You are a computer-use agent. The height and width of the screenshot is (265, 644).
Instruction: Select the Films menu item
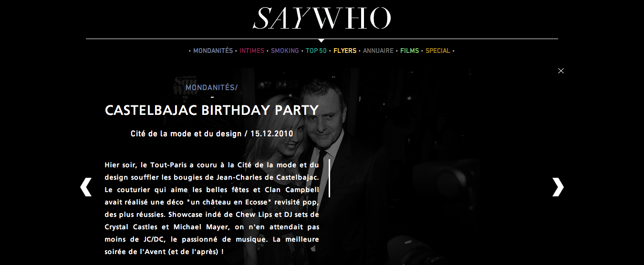tap(409, 51)
